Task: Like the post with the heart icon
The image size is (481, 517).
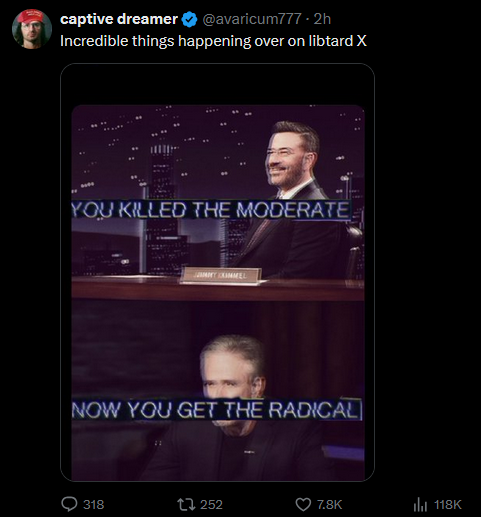Action: pos(303,505)
